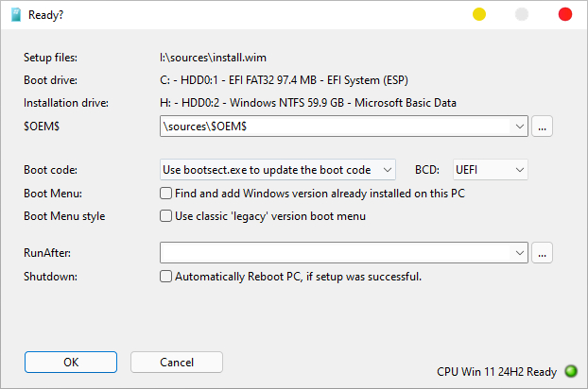This screenshot has width=588, height=389.
Task: Click the gray maximize circle
Action: click(x=522, y=14)
